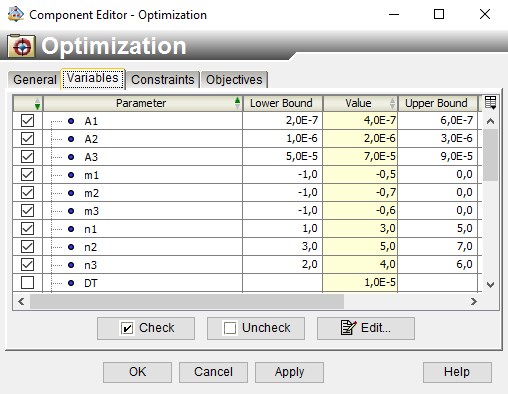Click the A2 lower bound 1,0E-6

coord(282,138)
